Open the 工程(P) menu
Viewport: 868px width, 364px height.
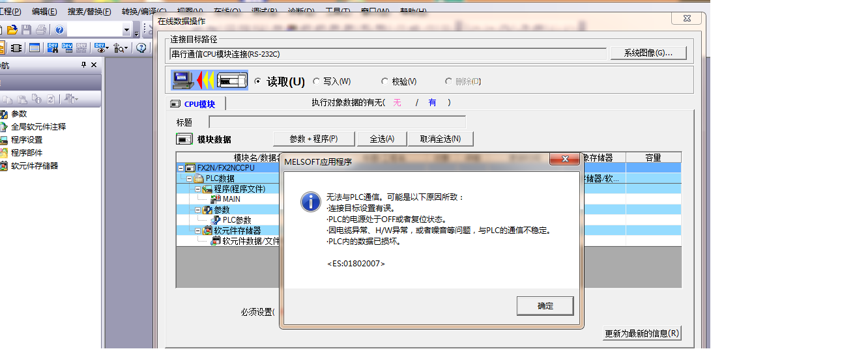click(10, 12)
